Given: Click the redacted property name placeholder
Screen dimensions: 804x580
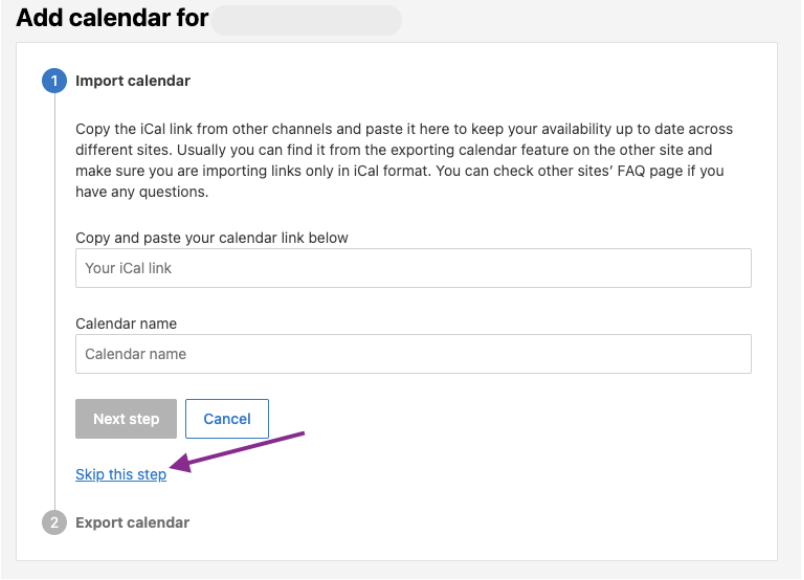Looking at the screenshot, I should point(306,20).
